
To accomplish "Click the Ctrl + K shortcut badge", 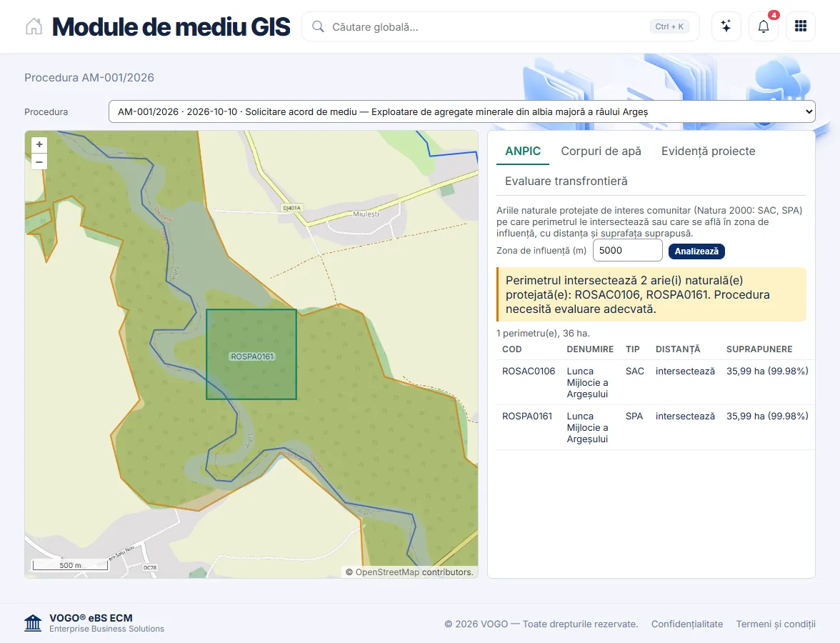I will [x=669, y=27].
